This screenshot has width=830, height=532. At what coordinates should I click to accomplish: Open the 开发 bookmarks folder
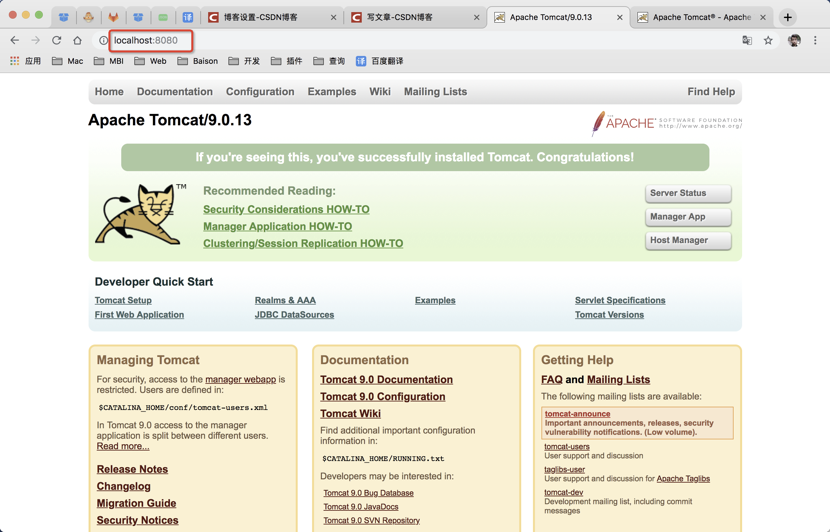(244, 61)
